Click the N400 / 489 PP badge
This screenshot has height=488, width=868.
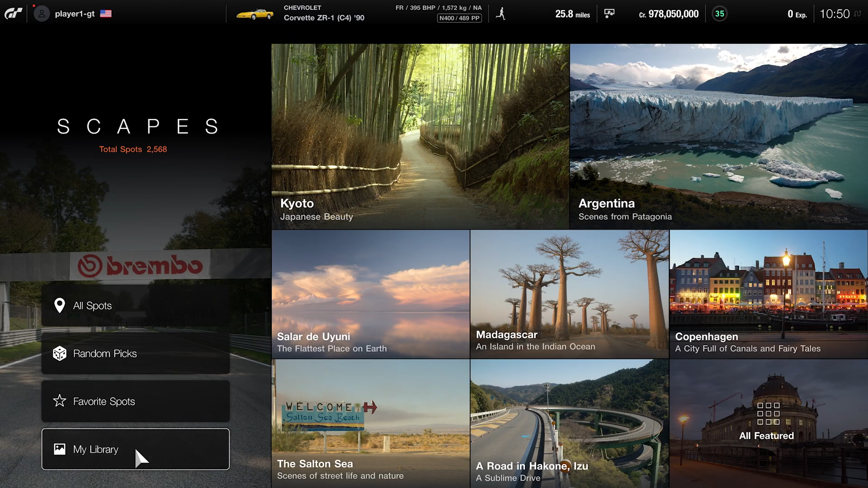point(459,18)
